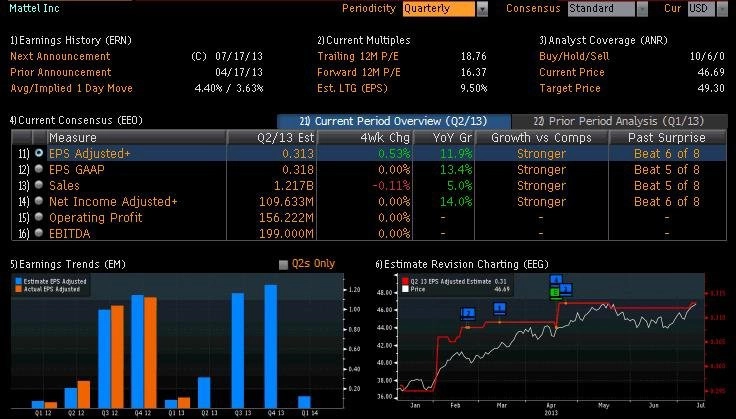736x419 pixels.
Task: Click the blue Estimate EPS Adjusted legend swatch
Action: pos(19,282)
